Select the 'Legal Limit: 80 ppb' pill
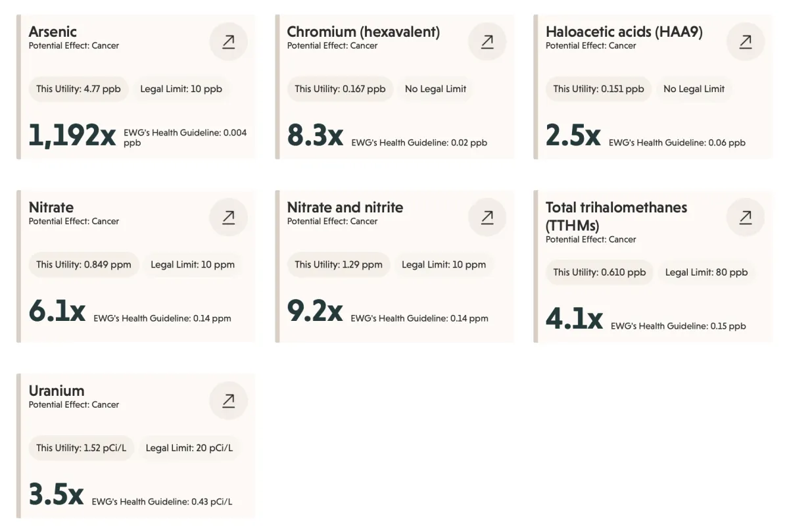 (706, 272)
